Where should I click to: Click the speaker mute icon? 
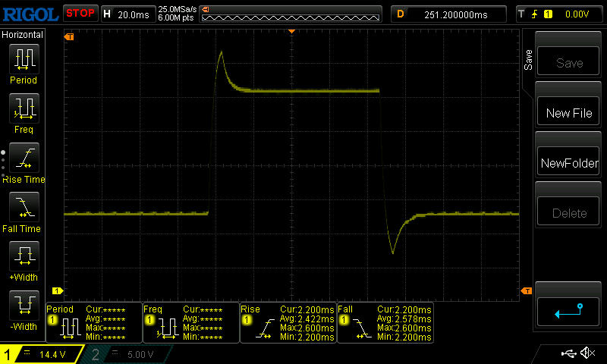587,353
